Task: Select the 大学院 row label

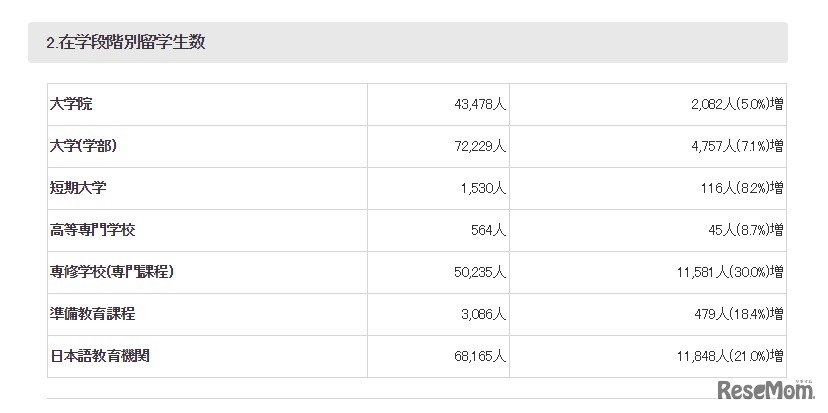Action: (x=71, y=104)
